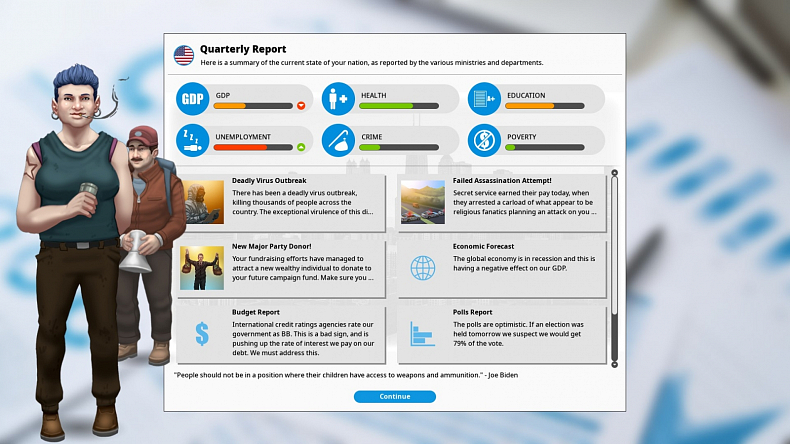This screenshot has width=790, height=444.
Task: Select the Deadly Virus Outbreak headline
Action: (x=269, y=180)
